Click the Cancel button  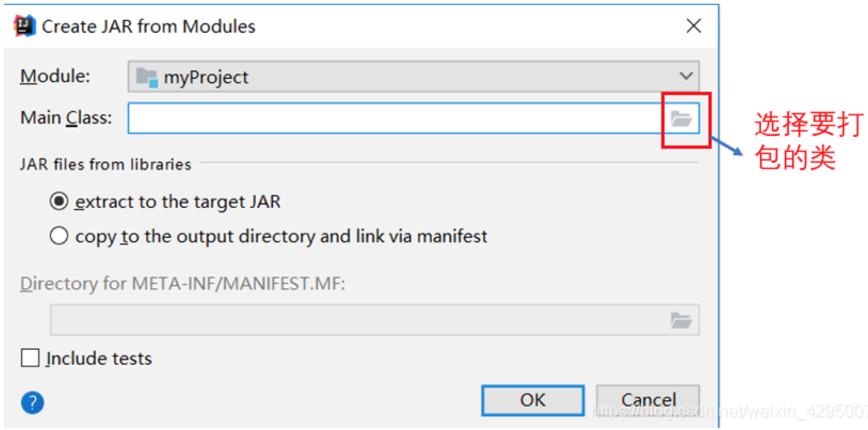pyautogui.click(x=648, y=400)
